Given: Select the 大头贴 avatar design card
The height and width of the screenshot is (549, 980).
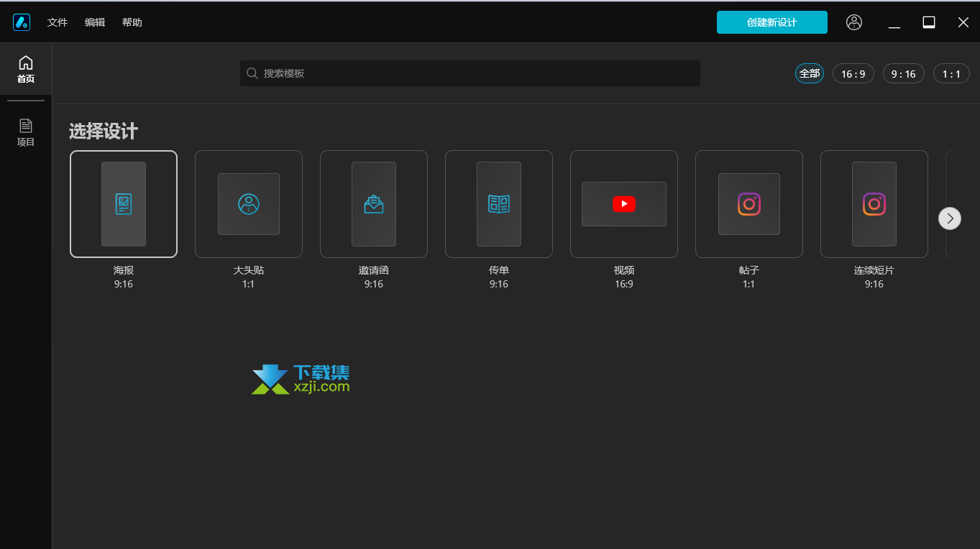Looking at the screenshot, I should [x=249, y=204].
